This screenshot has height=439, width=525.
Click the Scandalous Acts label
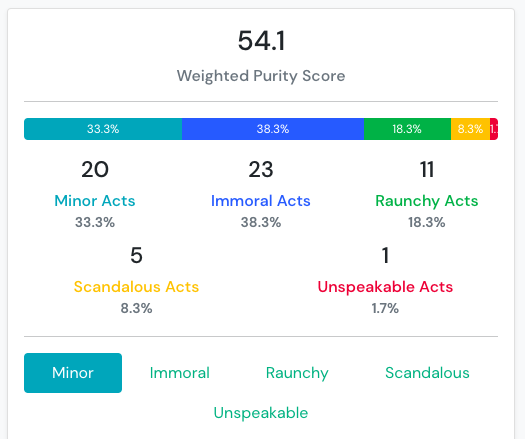point(136,287)
